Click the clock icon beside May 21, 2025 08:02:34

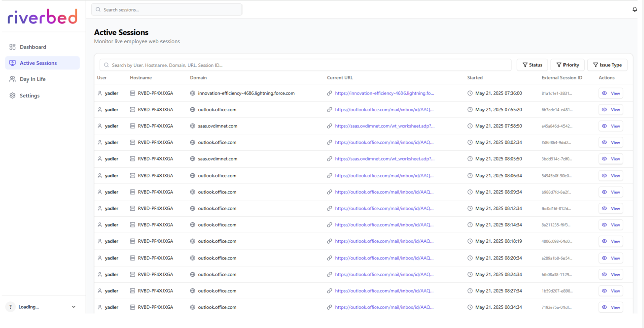pyautogui.click(x=470, y=142)
